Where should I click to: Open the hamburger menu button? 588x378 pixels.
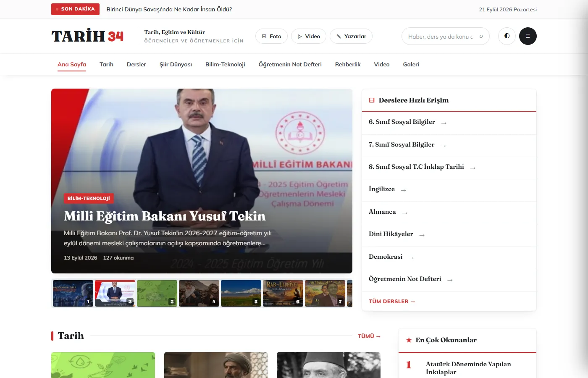pos(528,36)
